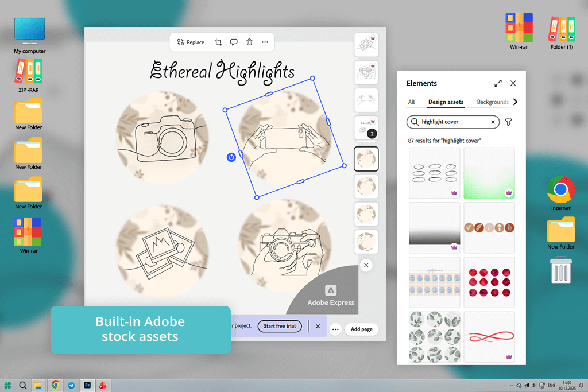Click the Add page button
The height and width of the screenshot is (392, 588).
coord(362,329)
